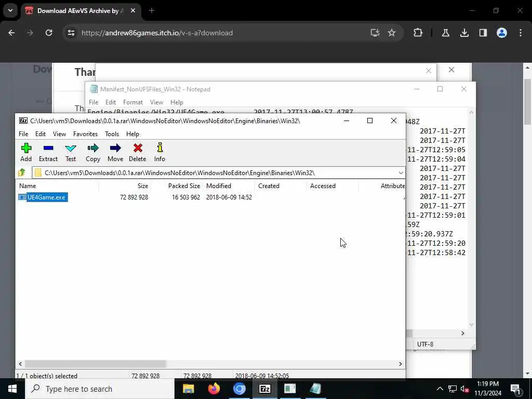The width and height of the screenshot is (532, 399).
Task: Click the Add button in 7-Zip toolbar
Action: [26, 152]
